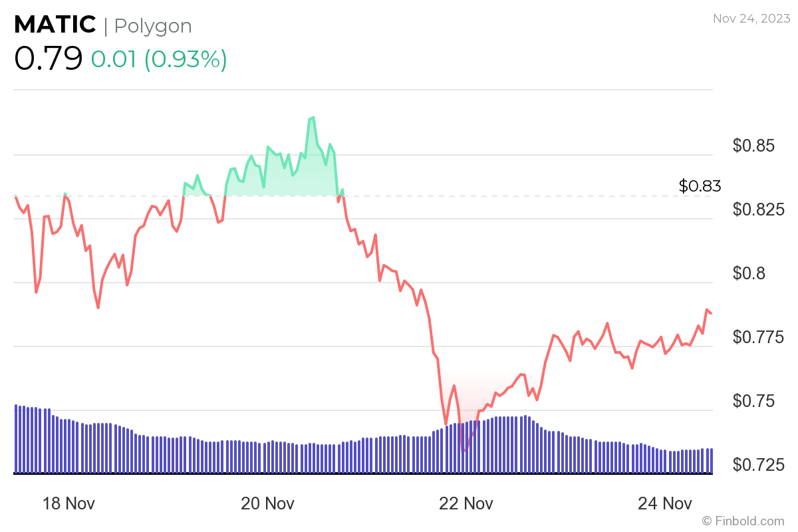The image size is (798, 532).
Task: Click the MATIC ticker title
Action: coord(55,25)
